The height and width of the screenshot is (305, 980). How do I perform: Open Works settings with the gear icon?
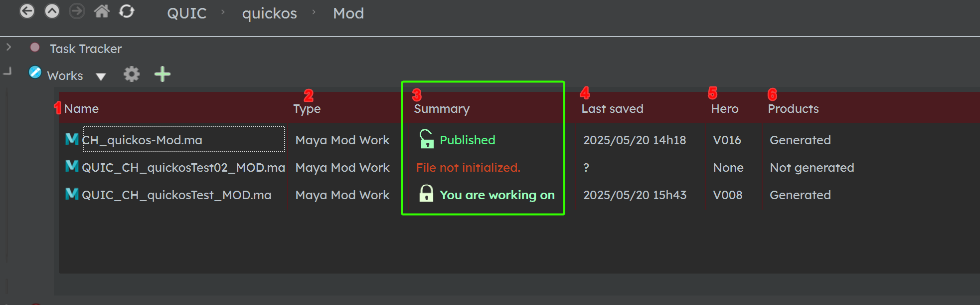point(132,74)
